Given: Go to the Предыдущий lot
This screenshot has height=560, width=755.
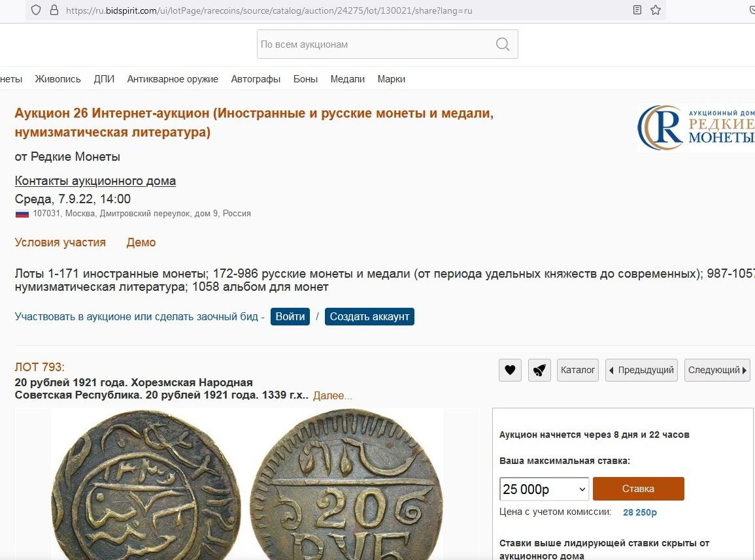Looking at the screenshot, I should pyautogui.click(x=641, y=371).
